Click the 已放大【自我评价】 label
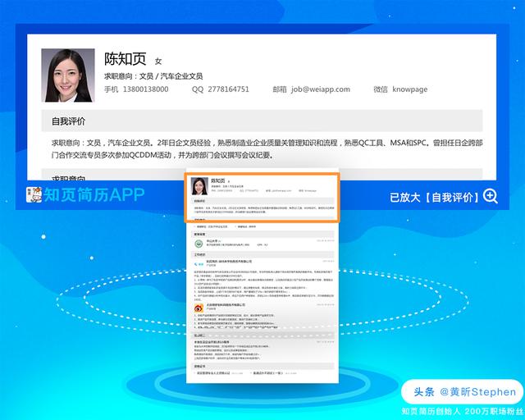Viewport: 525px width, 420px height. (x=434, y=197)
